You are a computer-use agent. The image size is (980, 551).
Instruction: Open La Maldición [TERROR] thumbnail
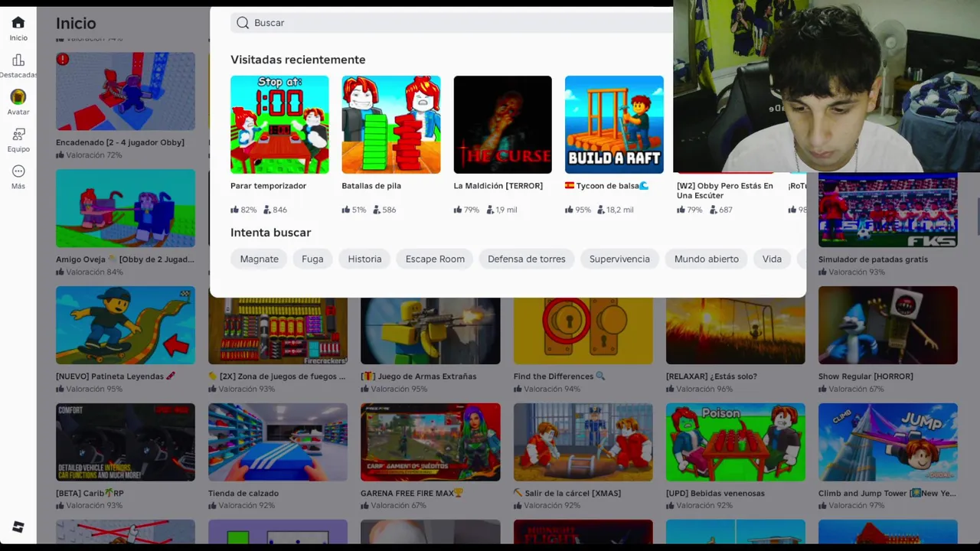[x=502, y=125]
